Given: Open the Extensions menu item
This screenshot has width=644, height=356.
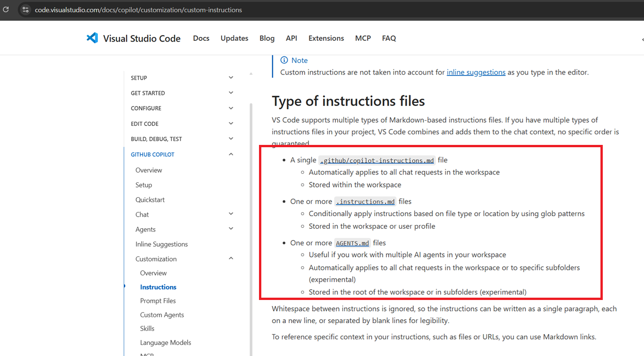Looking at the screenshot, I should [326, 38].
